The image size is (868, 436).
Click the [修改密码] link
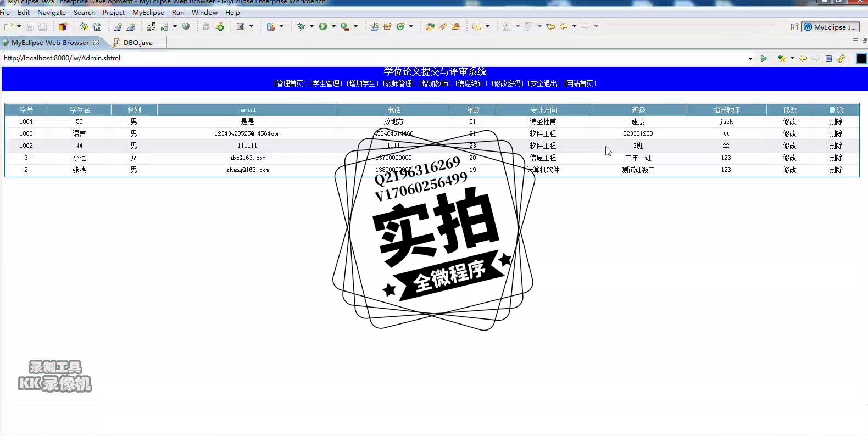coord(508,83)
